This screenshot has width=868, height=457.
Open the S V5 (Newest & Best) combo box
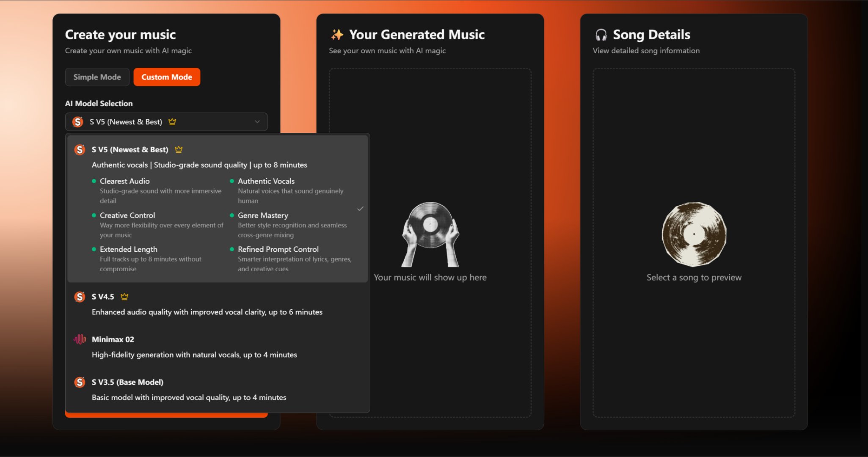coord(166,121)
